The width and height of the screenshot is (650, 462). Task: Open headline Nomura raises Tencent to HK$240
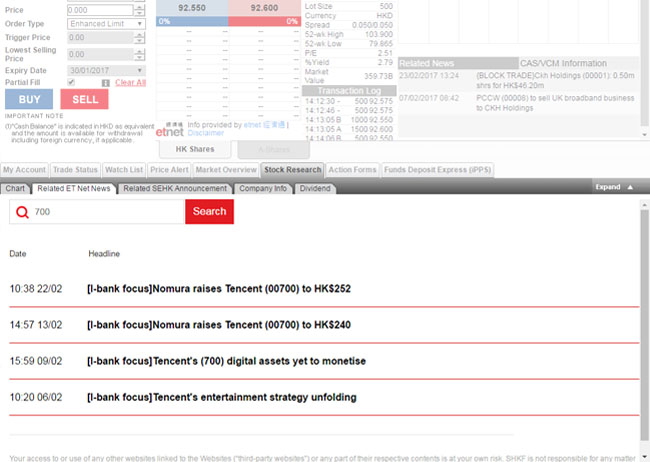tap(219, 325)
